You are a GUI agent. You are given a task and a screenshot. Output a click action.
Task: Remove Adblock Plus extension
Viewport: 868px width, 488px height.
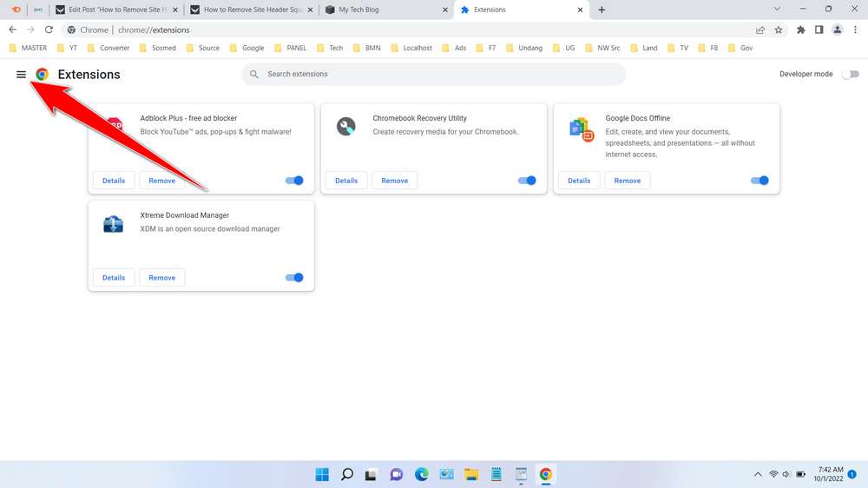[x=161, y=181]
